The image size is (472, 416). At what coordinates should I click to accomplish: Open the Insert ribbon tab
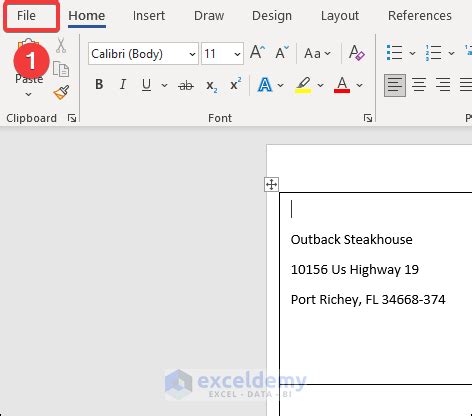[149, 16]
